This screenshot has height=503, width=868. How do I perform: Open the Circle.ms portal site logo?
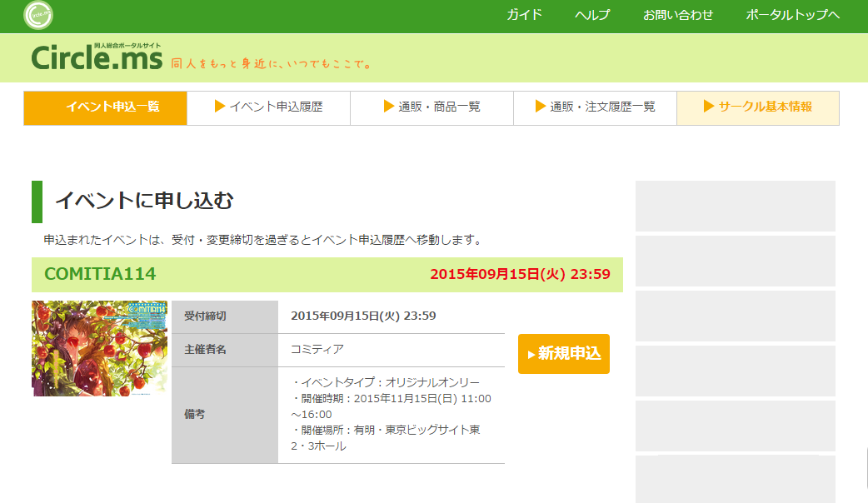coord(97,57)
